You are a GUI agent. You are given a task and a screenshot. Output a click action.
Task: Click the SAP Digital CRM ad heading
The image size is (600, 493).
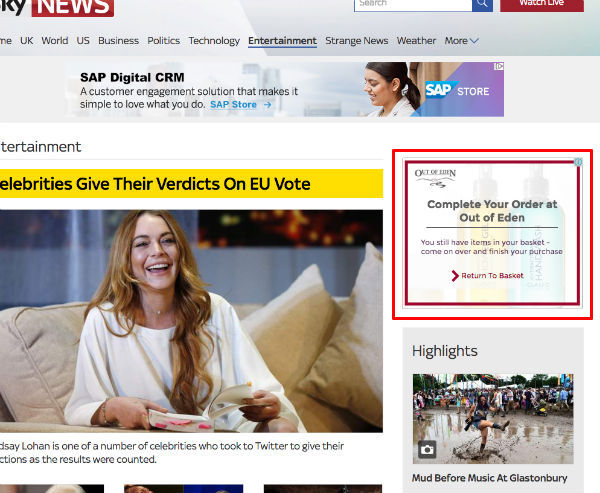[132, 77]
